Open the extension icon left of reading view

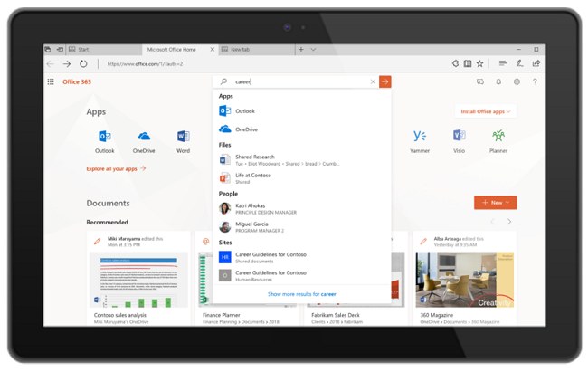(x=455, y=64)
